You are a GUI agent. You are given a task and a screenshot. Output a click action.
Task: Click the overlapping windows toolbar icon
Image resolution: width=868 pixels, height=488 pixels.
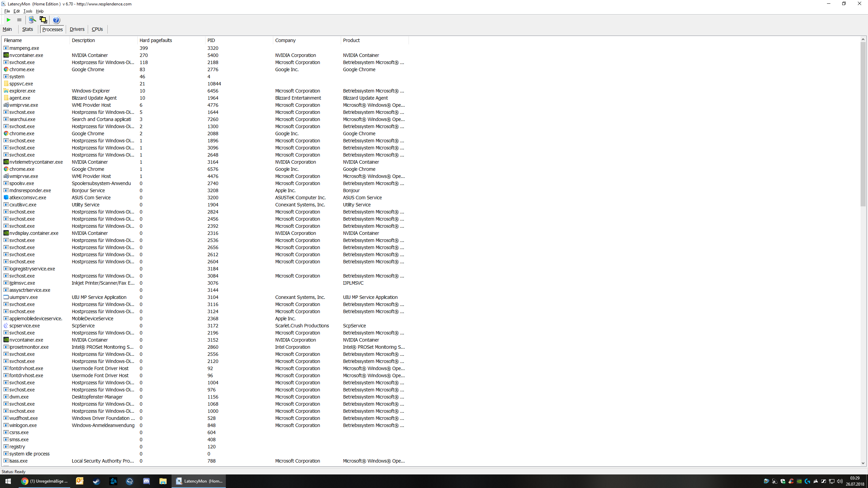click(x=43, y=20)
